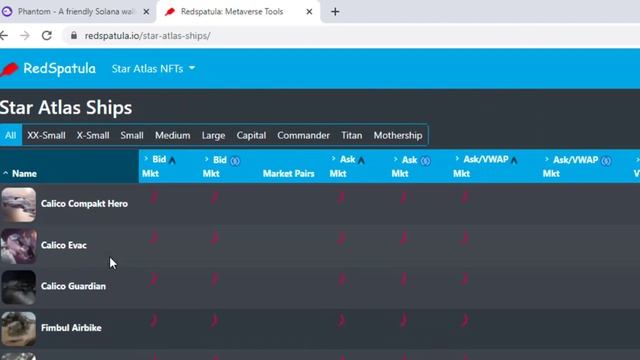
Task: Filter ships by XX-Small size
Action: pyautogui.click(x=46, y=135)
